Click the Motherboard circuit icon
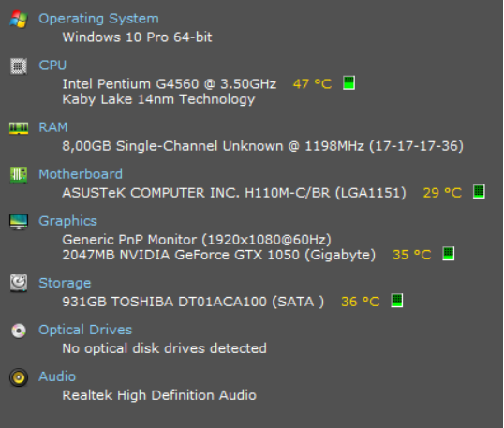The height and width of the screenshot is (428, 504). pos(19,175)
